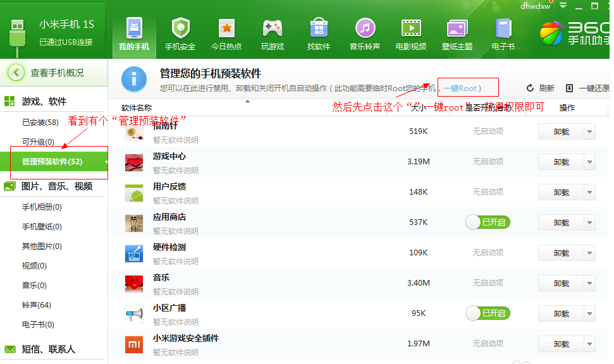
Task: Select 铃声(64) in sidebar
Action: (37, 305)
